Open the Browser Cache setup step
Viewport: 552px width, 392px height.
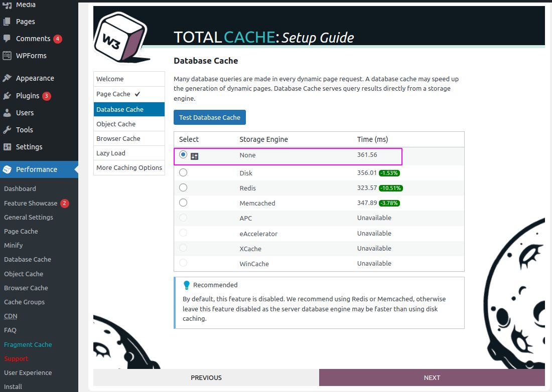(129, 138)
